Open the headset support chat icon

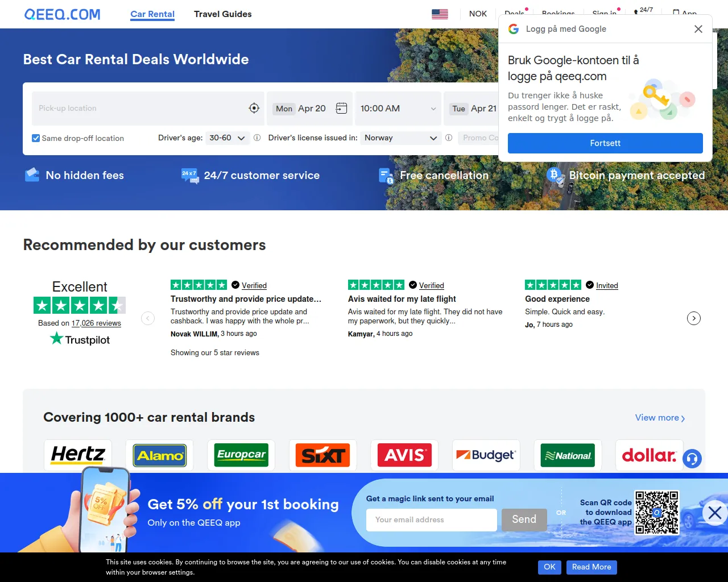coord(692,459)
